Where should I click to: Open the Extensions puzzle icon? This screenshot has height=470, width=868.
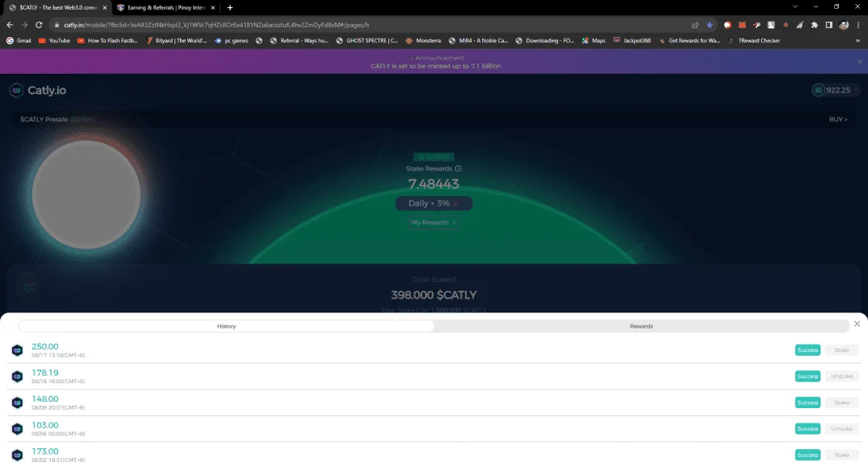pyautogui.click(x=814, y=25)
